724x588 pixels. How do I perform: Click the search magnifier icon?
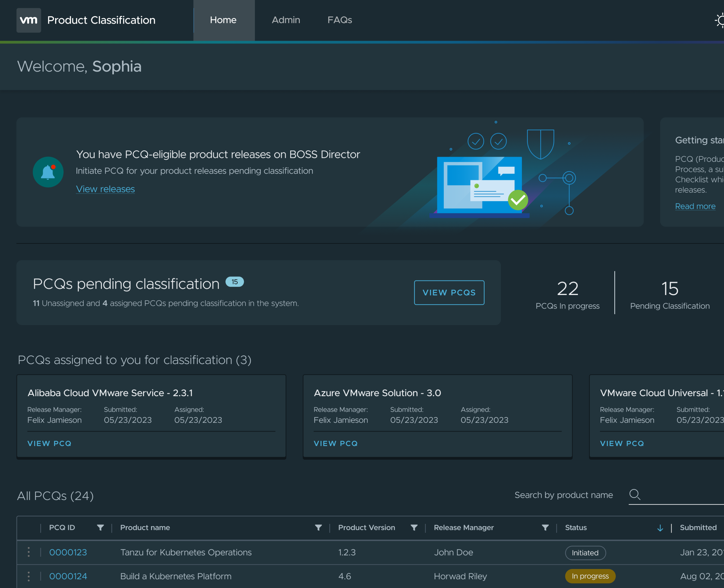click(x=635, y=495)
